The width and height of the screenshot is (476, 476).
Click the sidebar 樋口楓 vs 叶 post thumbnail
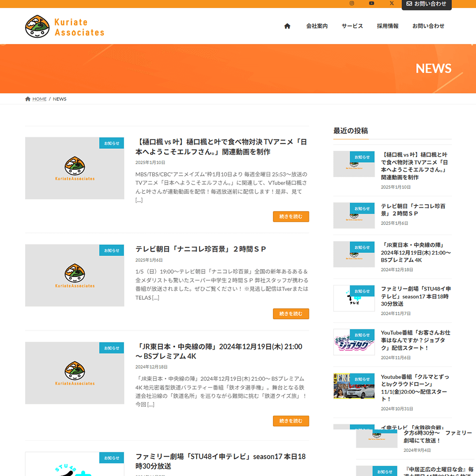pos(354,164)
